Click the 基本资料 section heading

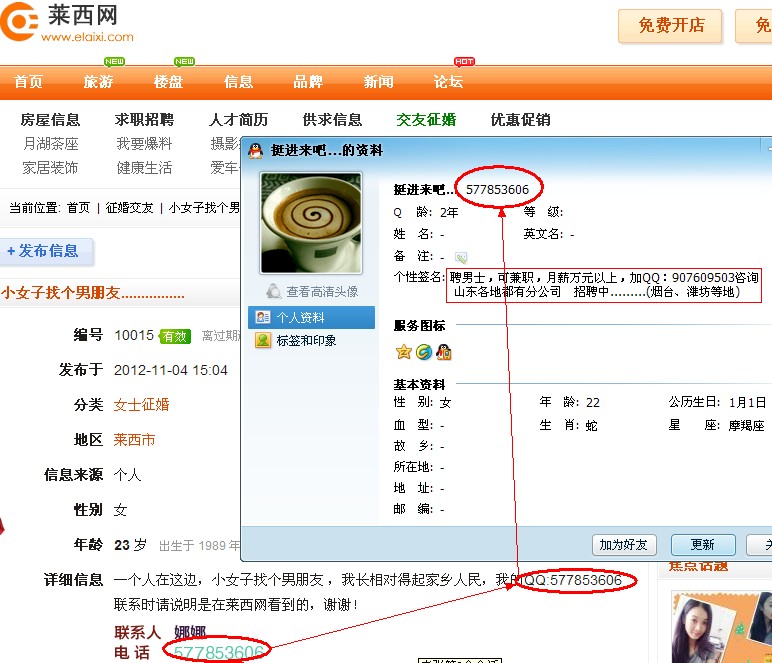point(419,384)
